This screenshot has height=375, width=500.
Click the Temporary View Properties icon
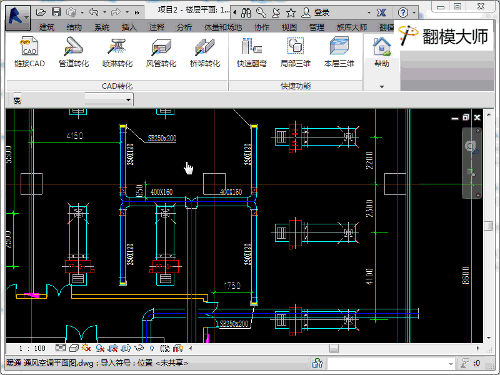click(165, 349)
